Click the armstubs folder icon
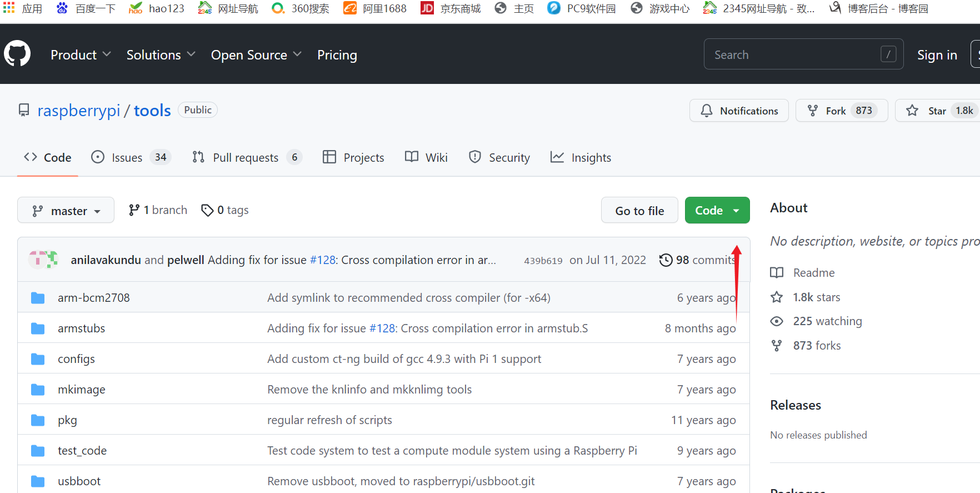 38,328
